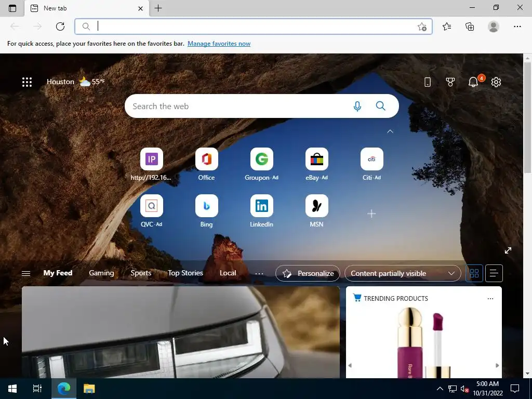Open Settings and more ellipsis menu

517,26
